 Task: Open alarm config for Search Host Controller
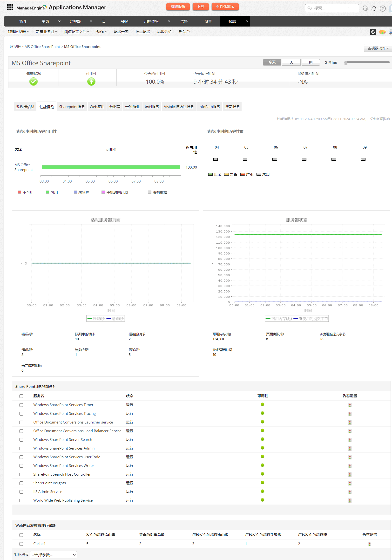pos(350,475)
